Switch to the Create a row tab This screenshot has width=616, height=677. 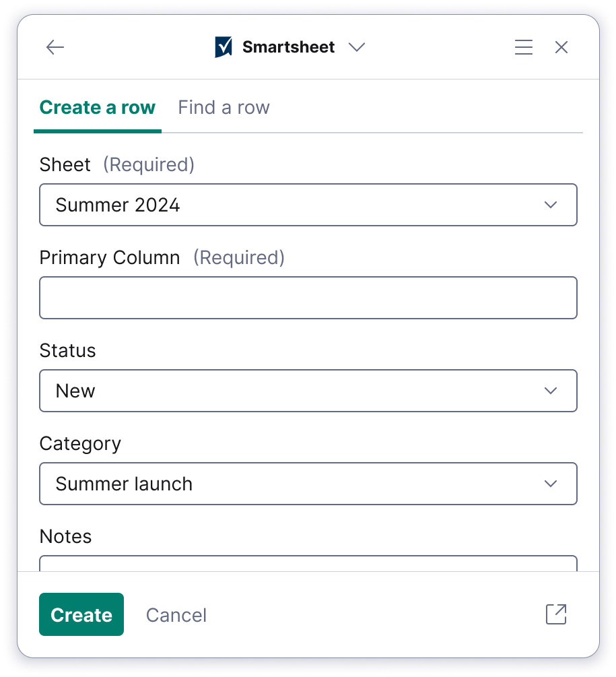(x=98, y=108)
